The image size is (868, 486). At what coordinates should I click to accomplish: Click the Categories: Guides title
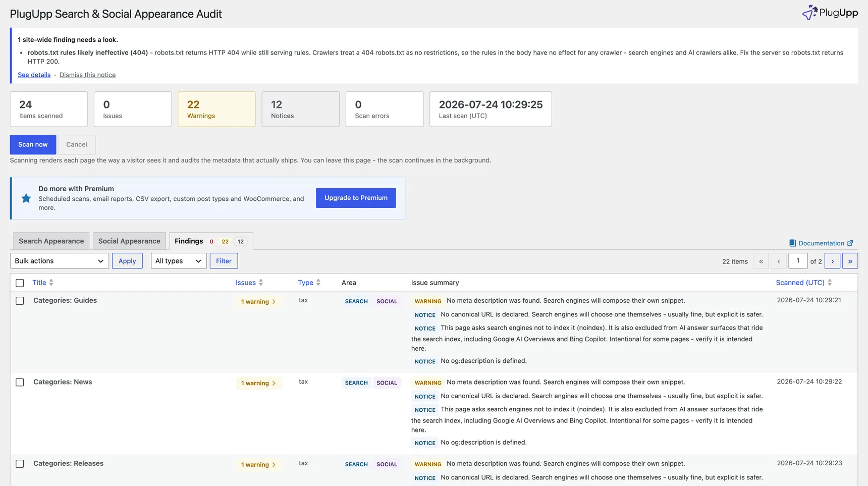(65, 300)
